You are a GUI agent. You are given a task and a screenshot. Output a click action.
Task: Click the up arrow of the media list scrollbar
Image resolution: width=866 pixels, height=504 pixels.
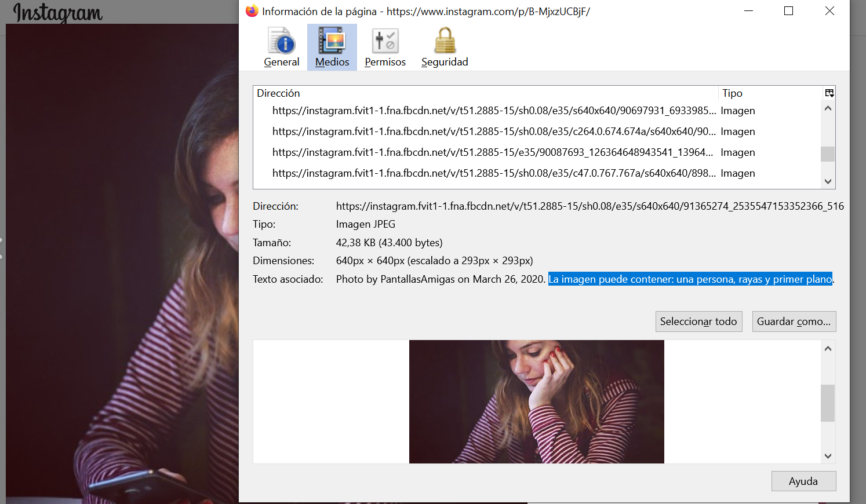tap(828, 108)
